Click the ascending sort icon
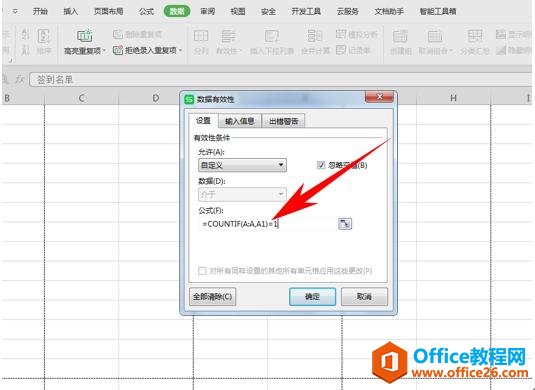The image size is (535, 390). pos(25,35)
